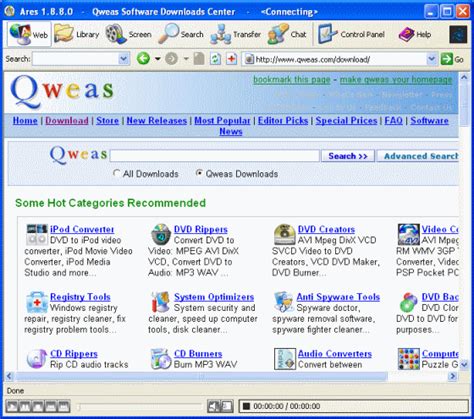Click the CD Burners category icon
The width and height of the screenshot is (474, 419).
(x=161, y=359)
